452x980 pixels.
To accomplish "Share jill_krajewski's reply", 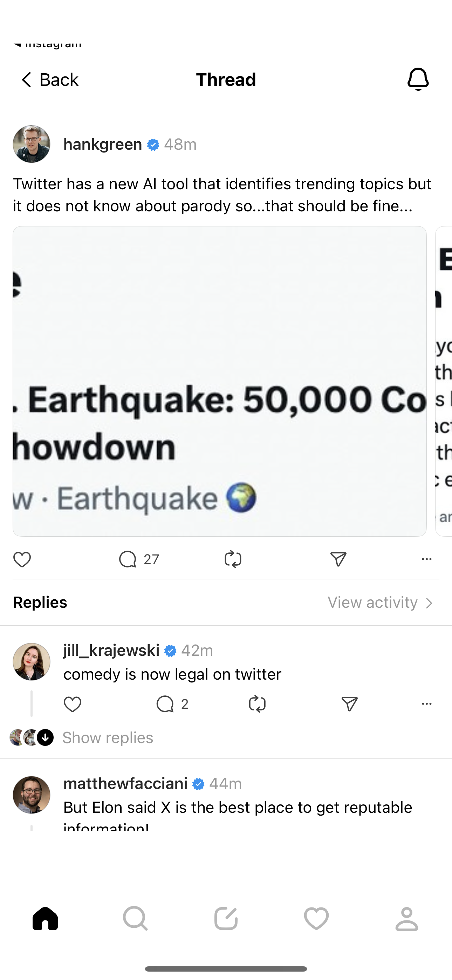I will pos(349,704).
